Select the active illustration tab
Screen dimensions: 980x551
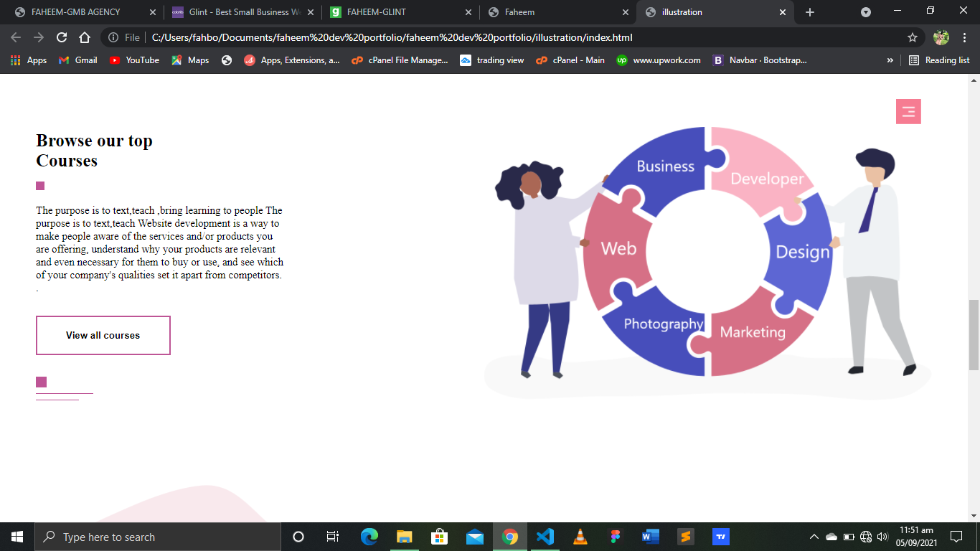pos(717,12)
